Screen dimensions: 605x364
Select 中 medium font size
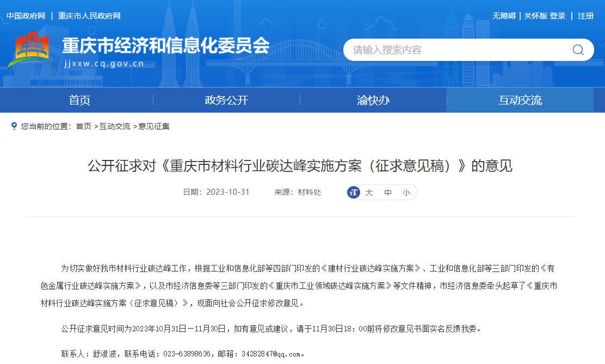click(x=387, y=192)
